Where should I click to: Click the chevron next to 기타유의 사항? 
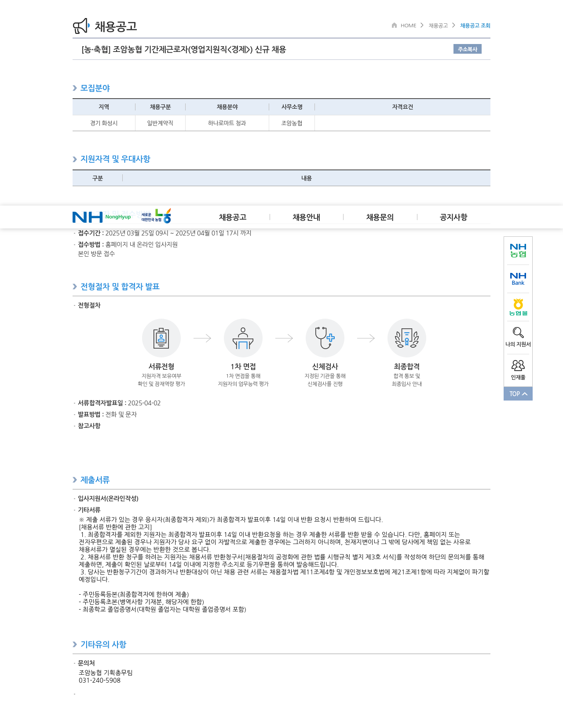pyautogui.click(x=75, y=644)
